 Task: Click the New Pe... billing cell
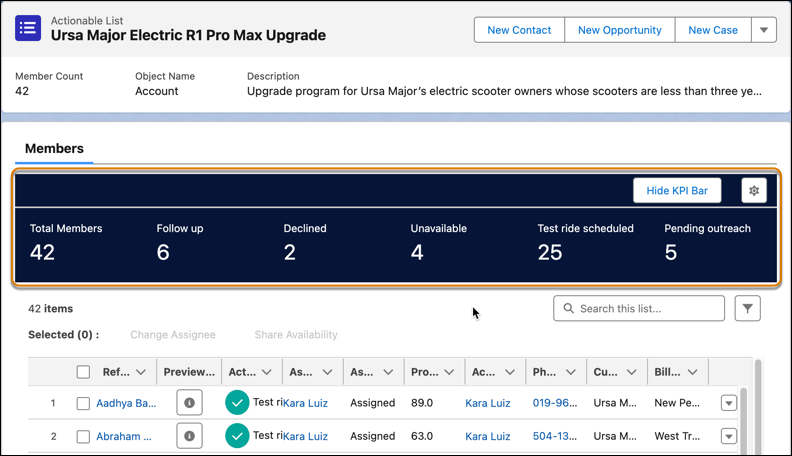tap(677, 403)
